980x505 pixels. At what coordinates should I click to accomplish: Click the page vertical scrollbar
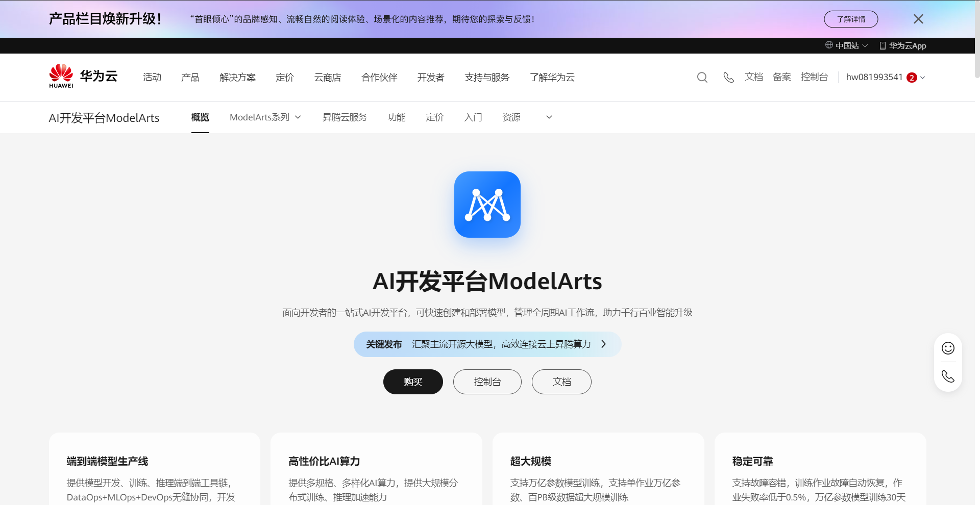[977, 40]
